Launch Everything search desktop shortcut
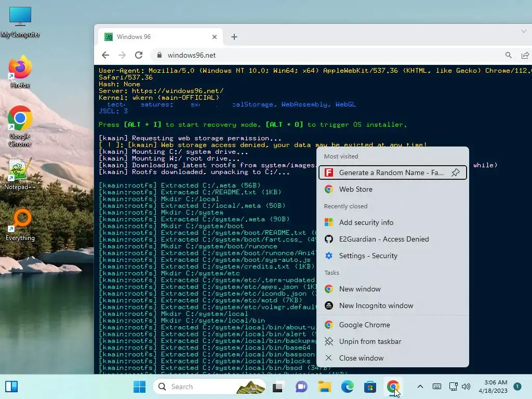 point(20,225)
